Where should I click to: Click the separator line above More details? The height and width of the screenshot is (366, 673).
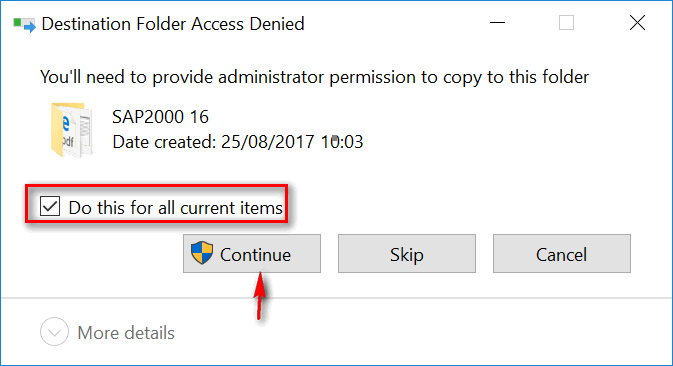pos(336,298)
